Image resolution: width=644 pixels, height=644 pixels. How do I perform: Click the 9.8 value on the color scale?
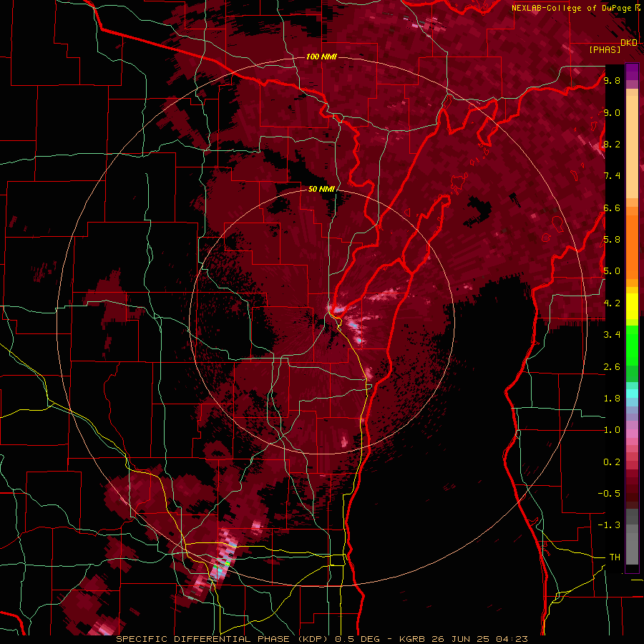(612, 80)
